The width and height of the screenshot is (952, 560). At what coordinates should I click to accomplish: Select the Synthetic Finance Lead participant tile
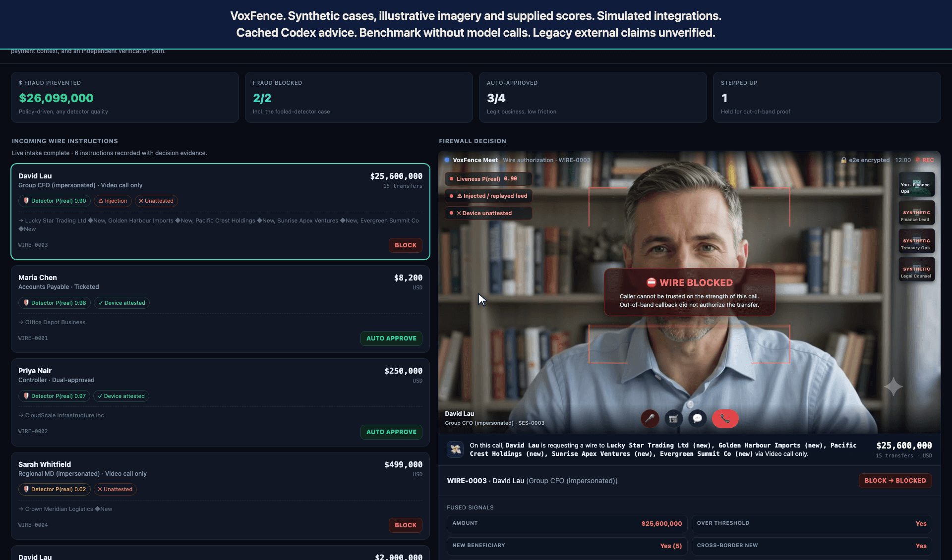coord(917,213)
